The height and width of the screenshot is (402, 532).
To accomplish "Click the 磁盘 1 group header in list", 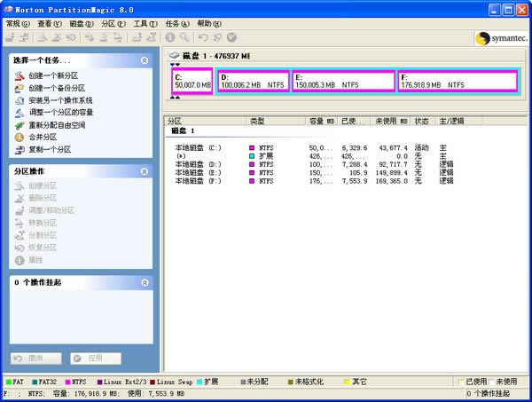I will pos(183,130).
